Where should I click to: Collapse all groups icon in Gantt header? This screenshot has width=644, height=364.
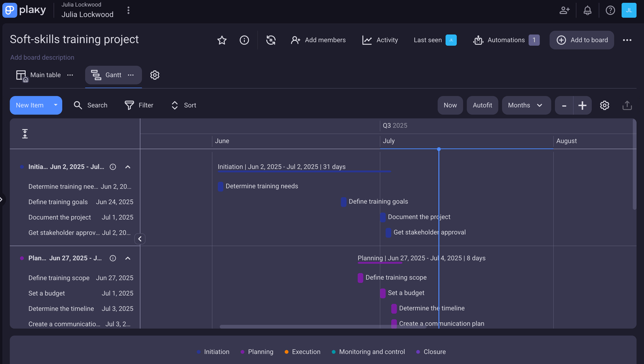25,134
